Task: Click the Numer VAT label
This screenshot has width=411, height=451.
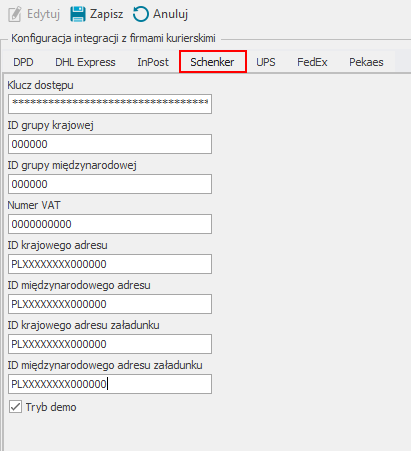Action: (34, 205)
